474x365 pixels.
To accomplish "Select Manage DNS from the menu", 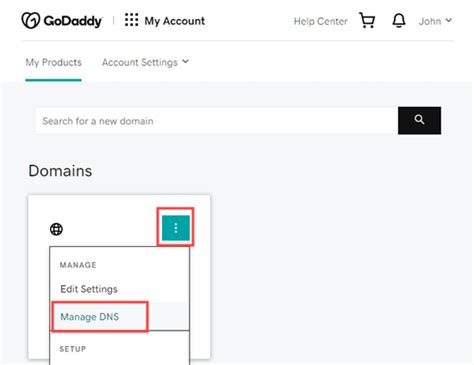I will point(90,317).
